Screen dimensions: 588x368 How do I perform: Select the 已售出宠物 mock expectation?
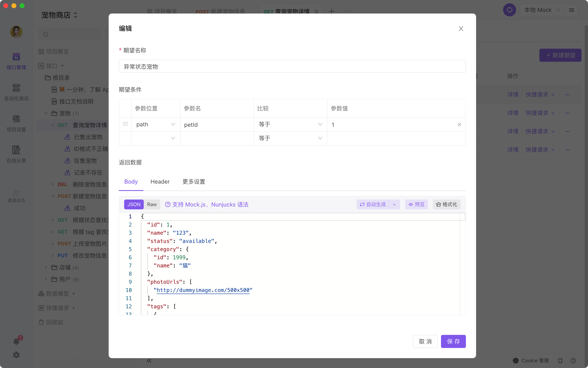coord(84,137)
